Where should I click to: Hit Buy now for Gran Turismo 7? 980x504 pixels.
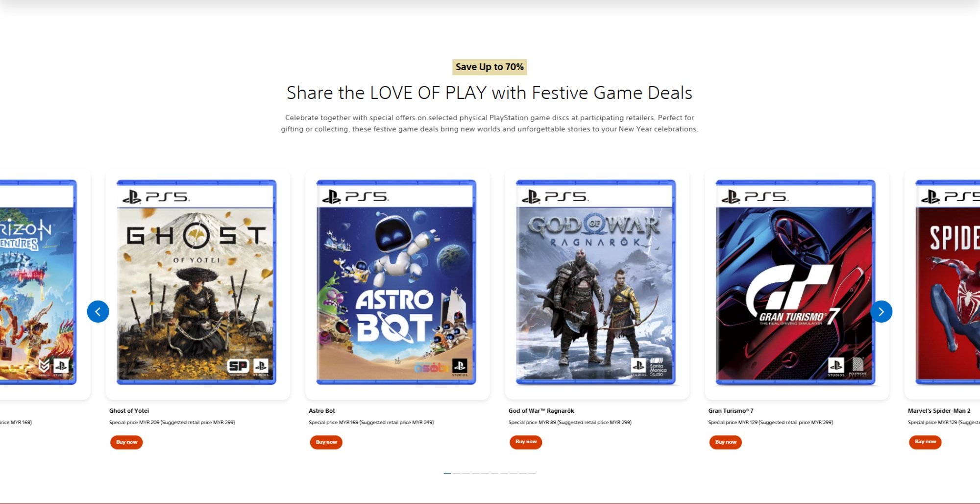(725, 442)
